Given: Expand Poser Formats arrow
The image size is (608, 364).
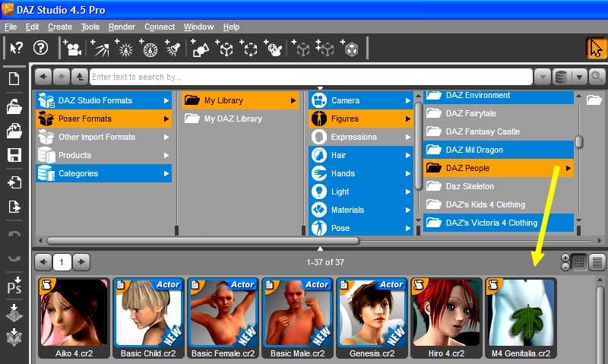Looking at the screenshot, I should (x=166, y=119).
